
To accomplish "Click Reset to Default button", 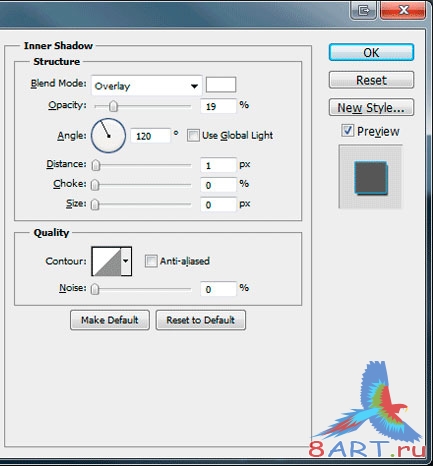I will pos(201,320).
